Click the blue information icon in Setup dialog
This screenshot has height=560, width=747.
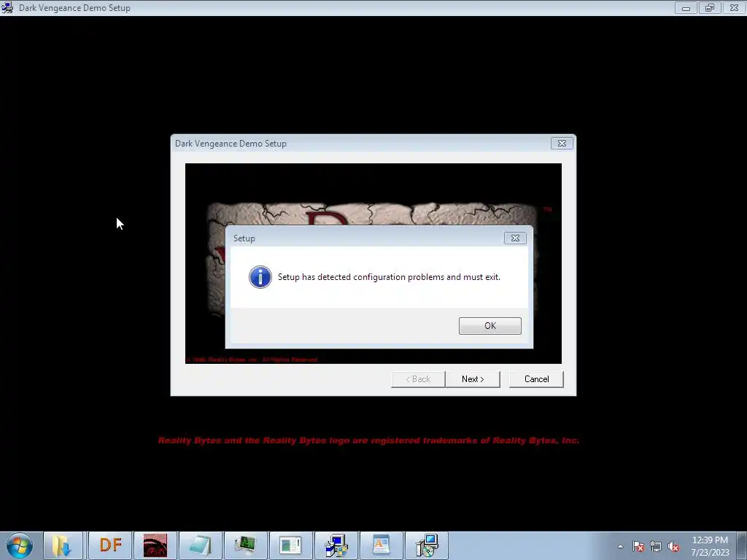[260, 277]
